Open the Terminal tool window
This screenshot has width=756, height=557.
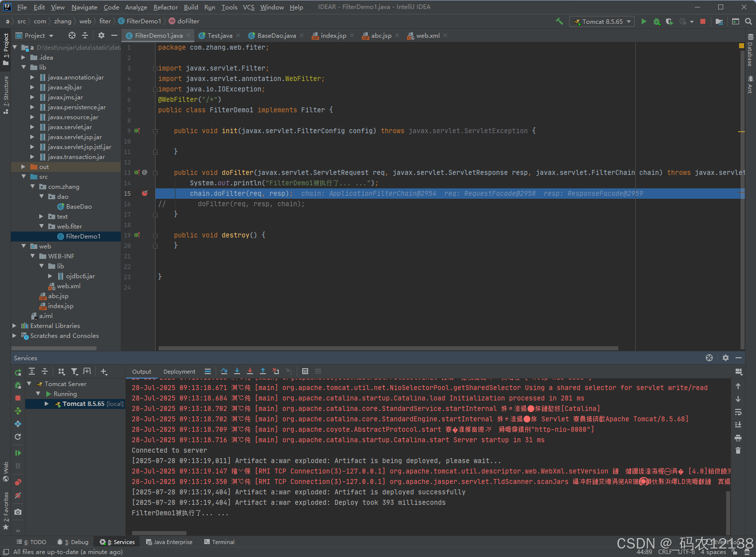point(219,542)
